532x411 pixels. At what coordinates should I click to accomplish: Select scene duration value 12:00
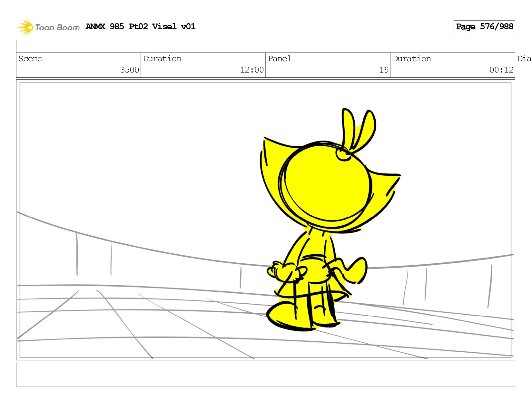(x=252, y=70)
